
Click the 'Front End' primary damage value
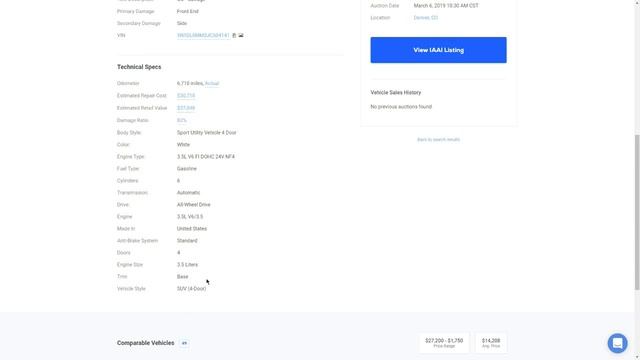point(188,11)
